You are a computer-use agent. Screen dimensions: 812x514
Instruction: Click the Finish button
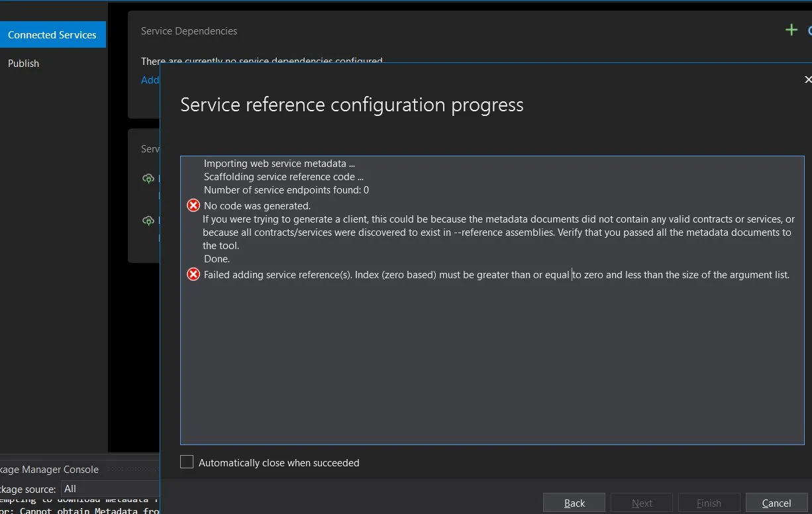pos(709,503)
